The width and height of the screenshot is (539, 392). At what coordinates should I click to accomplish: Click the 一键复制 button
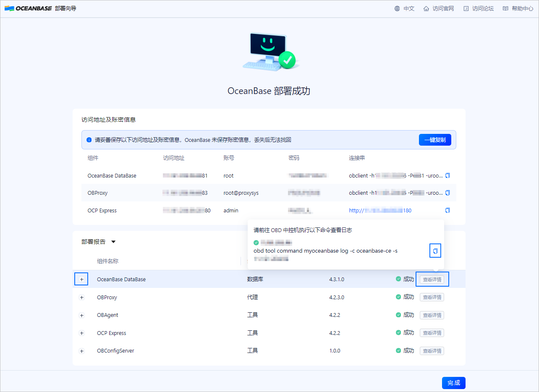pyautogui.click(x=435, y=139)
